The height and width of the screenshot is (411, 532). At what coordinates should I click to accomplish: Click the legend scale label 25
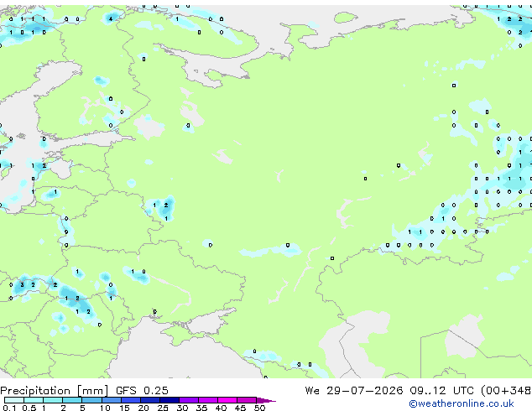click(x=163, y=408)
